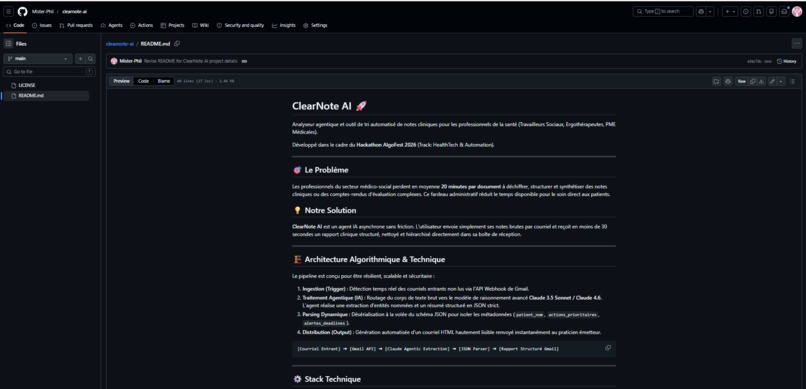Copy the pipeline code block
Screen dimensions: 806x389
pyautogui.click(x=608, y=348)
